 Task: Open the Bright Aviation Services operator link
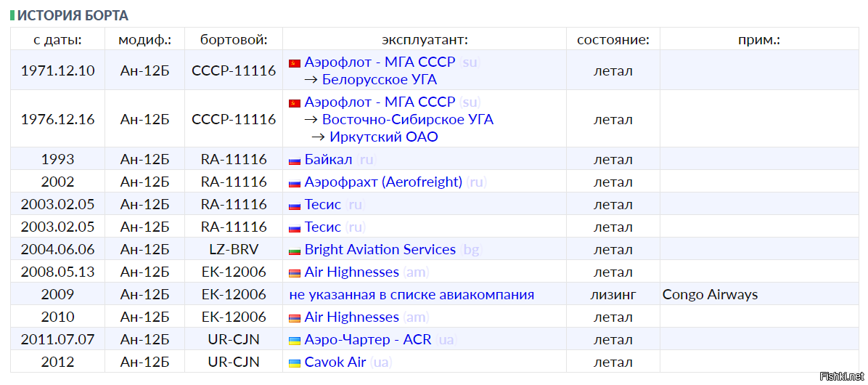(x=380, y=250)
